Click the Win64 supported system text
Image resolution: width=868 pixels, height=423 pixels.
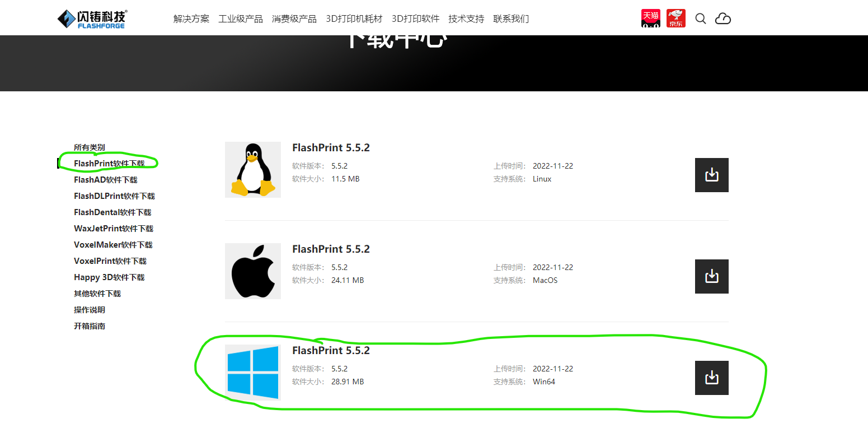[x=544, y=382]
